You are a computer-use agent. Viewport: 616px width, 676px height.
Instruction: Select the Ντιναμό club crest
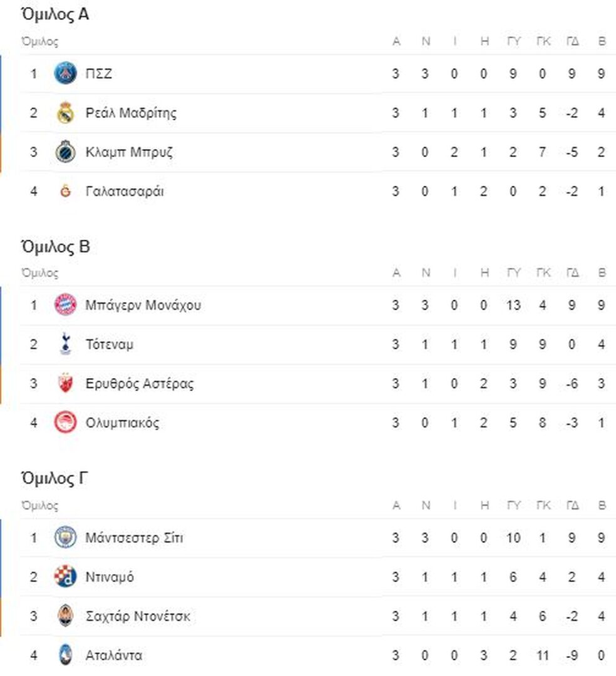(66, 576)
